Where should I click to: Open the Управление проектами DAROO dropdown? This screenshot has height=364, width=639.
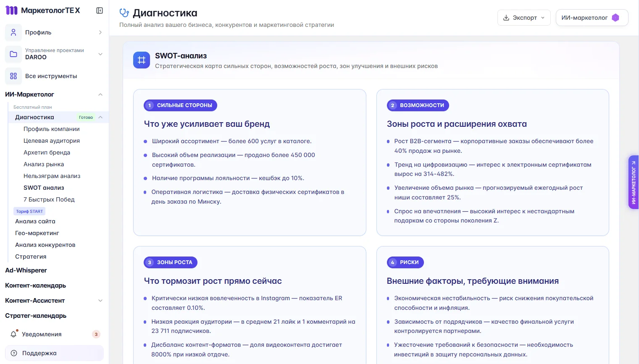(100, 54)
